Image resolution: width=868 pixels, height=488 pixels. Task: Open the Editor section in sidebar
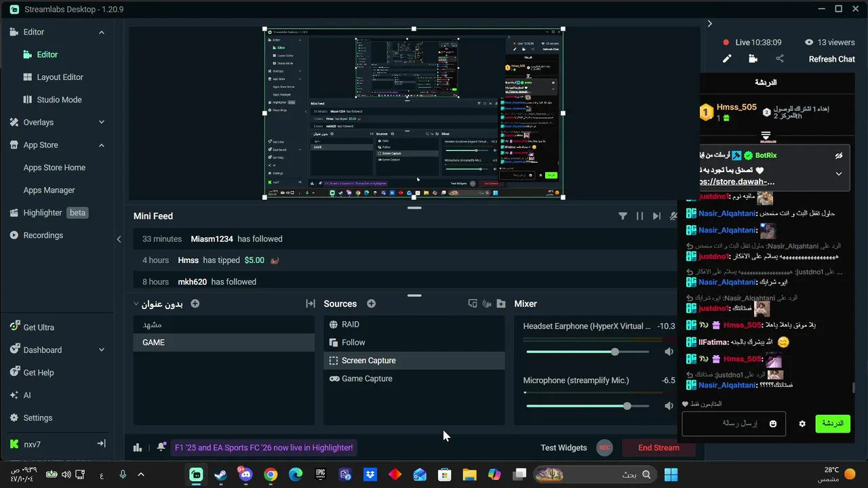(34, 32)
